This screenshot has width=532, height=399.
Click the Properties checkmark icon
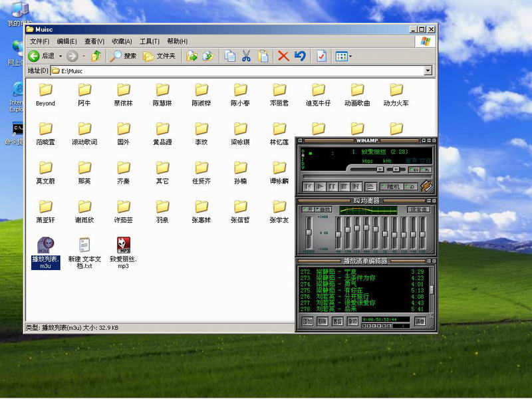pos(321,56)
